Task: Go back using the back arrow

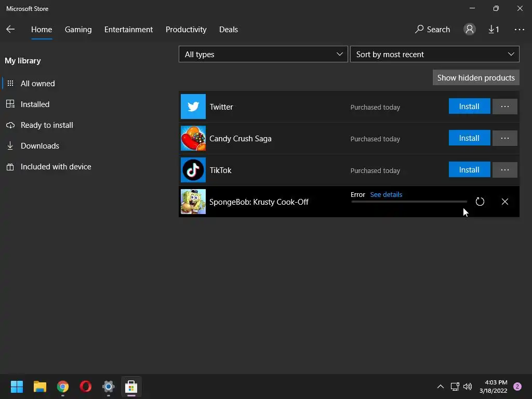Action: pos(10,30)
